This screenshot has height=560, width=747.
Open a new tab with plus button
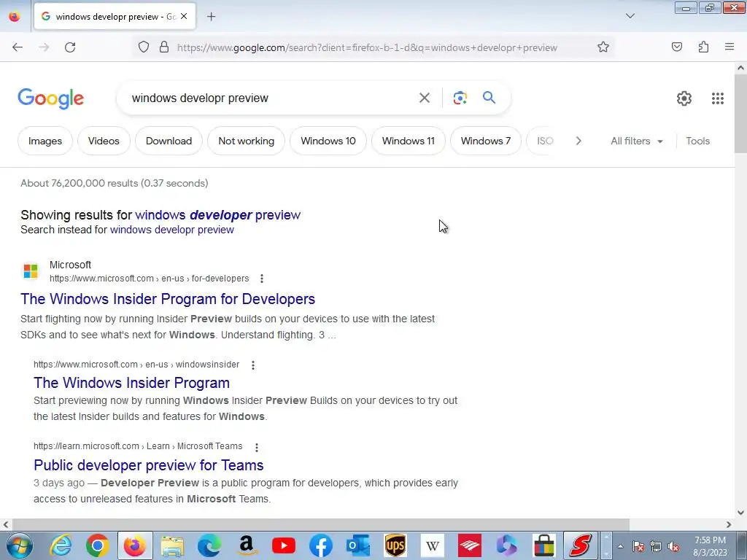tap(212, 17)
